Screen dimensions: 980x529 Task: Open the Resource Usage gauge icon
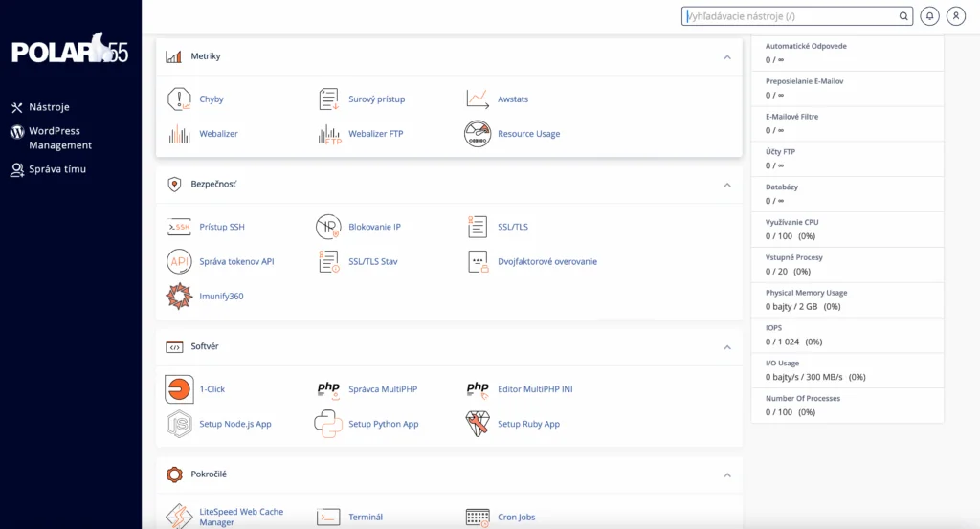[x=478, y=134]
